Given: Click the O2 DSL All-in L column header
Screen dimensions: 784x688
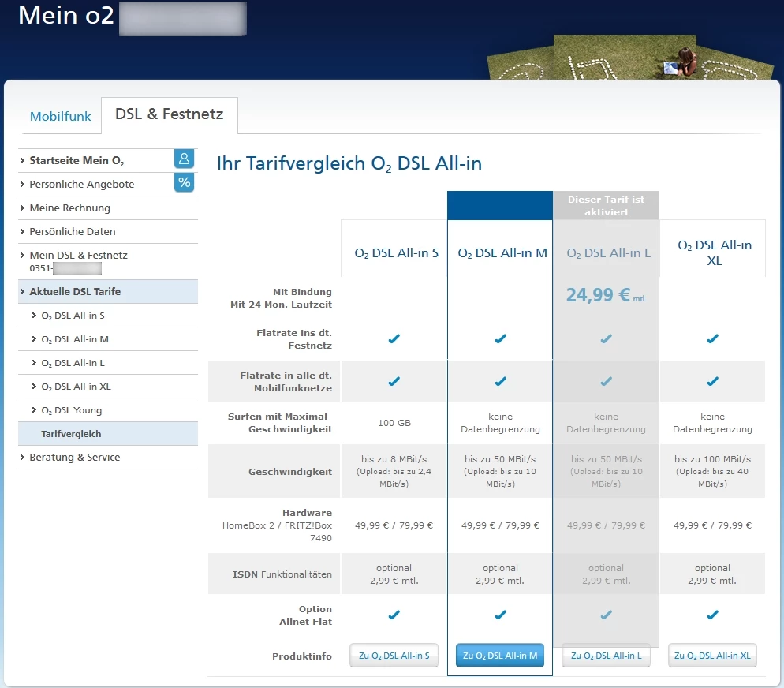Looking at the screenshot, I should click(608, 253).
